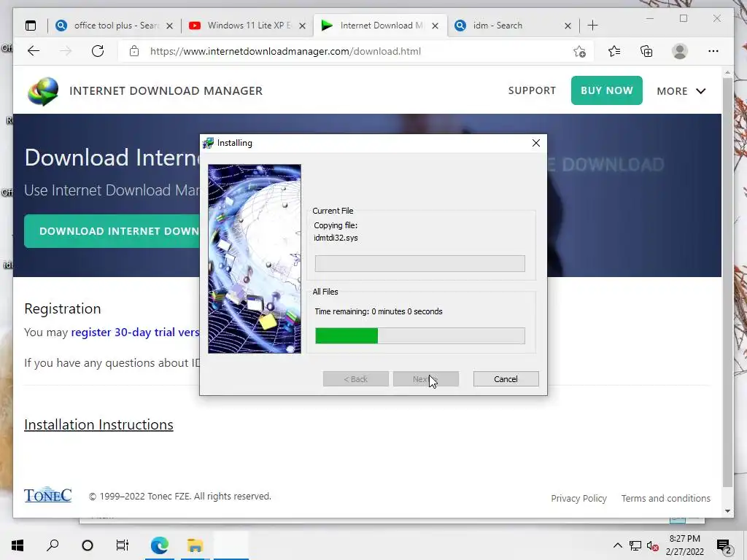Click scrollbar down arrow of page

pos(727,511)
